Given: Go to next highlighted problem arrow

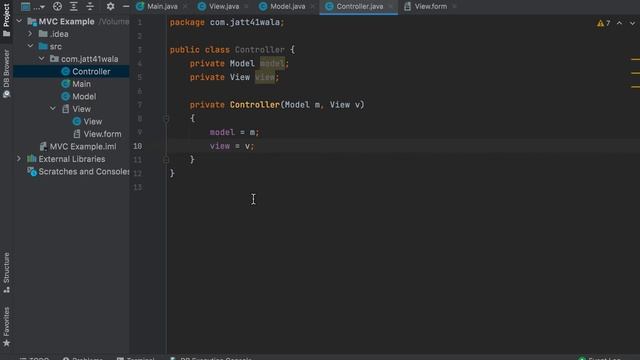Looking at the screenshot, I should [632, 23].
